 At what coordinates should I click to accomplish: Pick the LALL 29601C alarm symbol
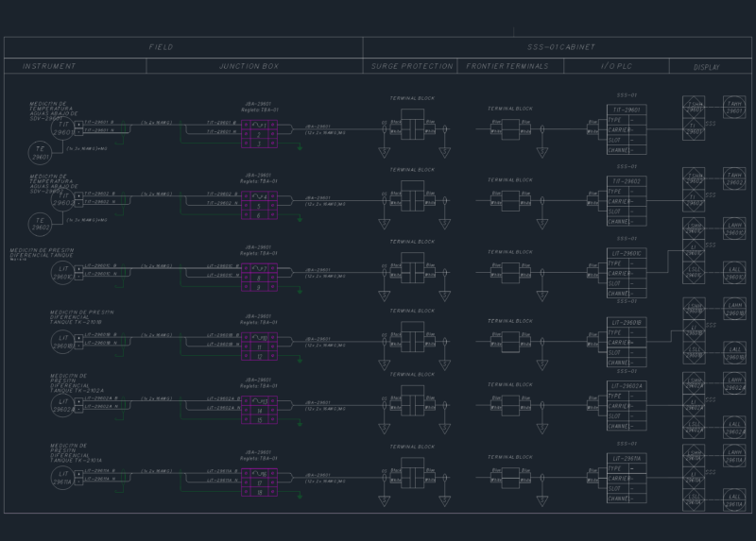(734, 273)
